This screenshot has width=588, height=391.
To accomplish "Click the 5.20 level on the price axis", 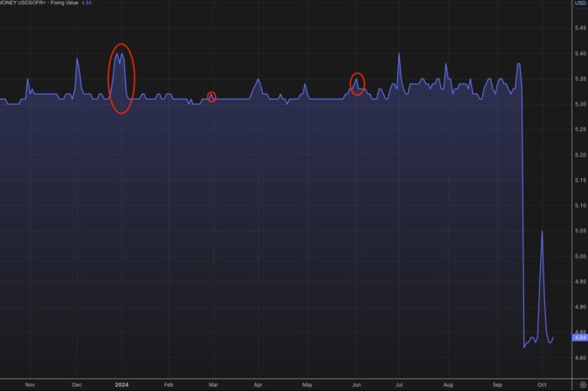I will 578,155.
